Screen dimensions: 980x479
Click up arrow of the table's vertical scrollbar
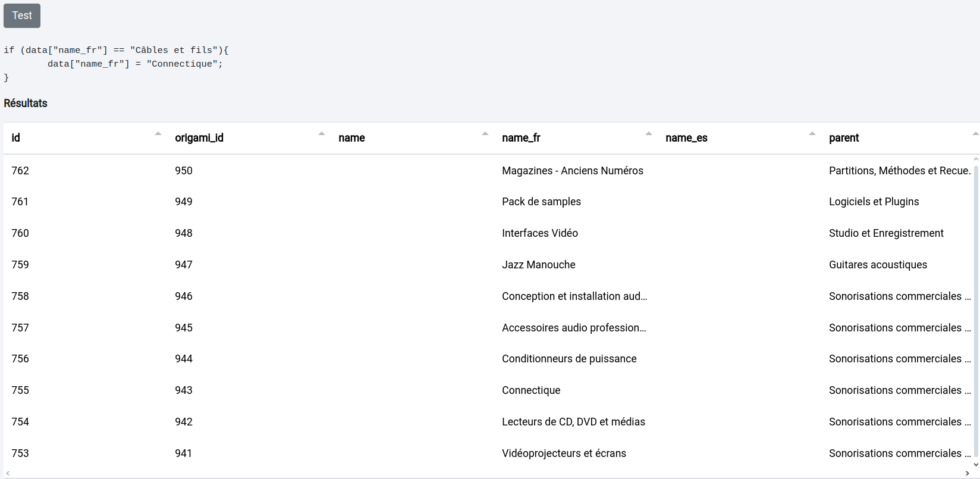(976, 159)
